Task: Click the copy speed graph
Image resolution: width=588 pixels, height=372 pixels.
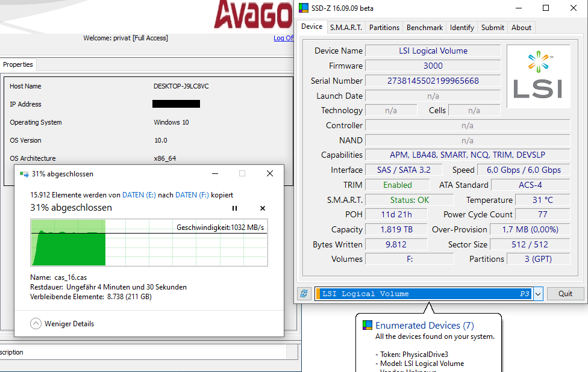Action: pos(149,243)
